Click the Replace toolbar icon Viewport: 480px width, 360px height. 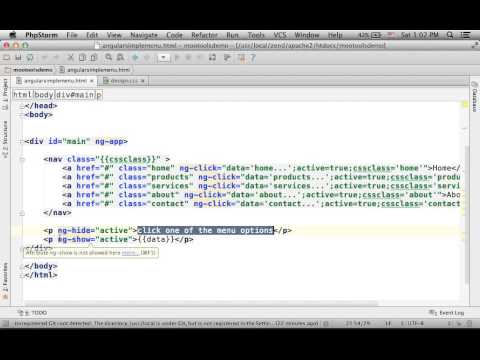(x=120, y=58)
